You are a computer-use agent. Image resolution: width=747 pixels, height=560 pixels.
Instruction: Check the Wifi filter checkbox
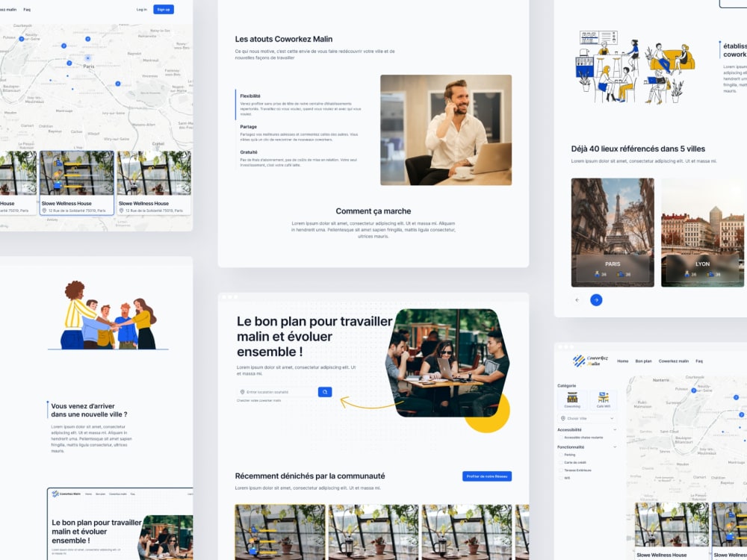point(561,478)
